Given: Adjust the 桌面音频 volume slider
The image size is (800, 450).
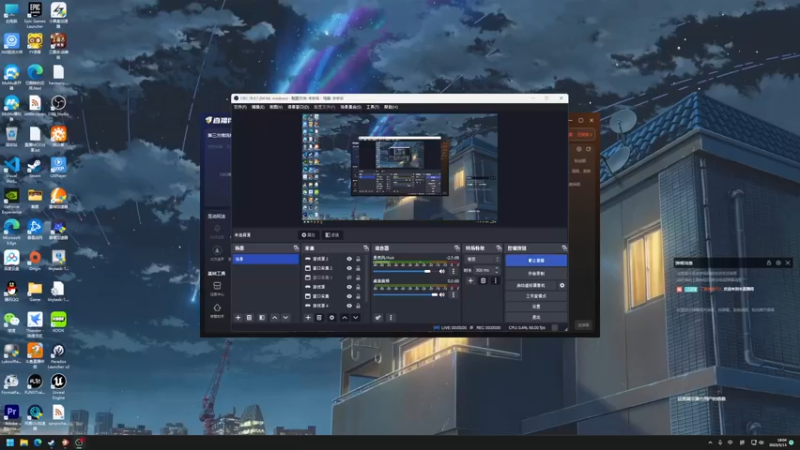Looking at the screenshot, I should [x=405, y=294].
